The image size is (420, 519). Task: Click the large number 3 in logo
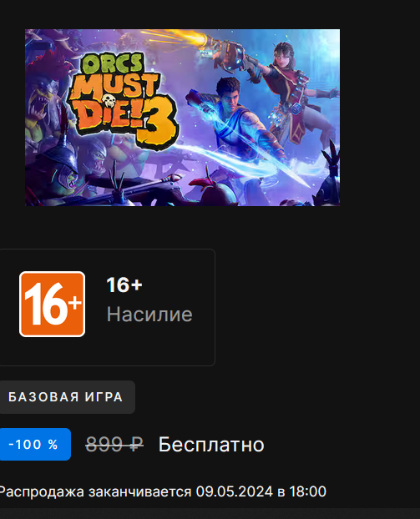(x=159, y=126)
